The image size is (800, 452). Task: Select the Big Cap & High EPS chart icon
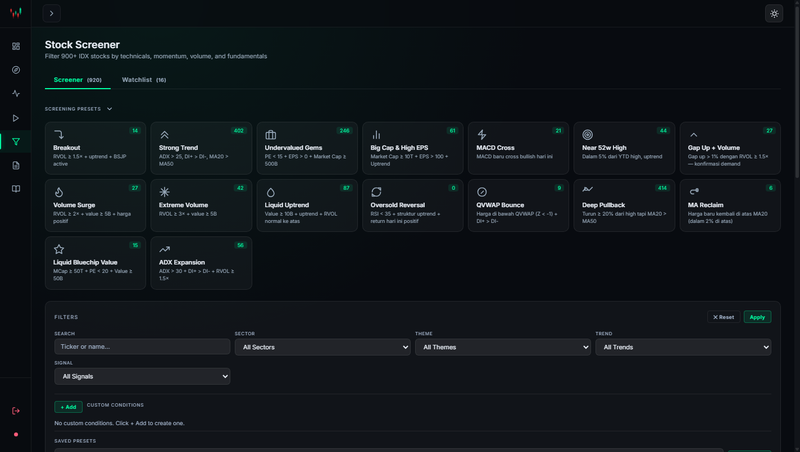pyautogui.click(x=376, y=135)
